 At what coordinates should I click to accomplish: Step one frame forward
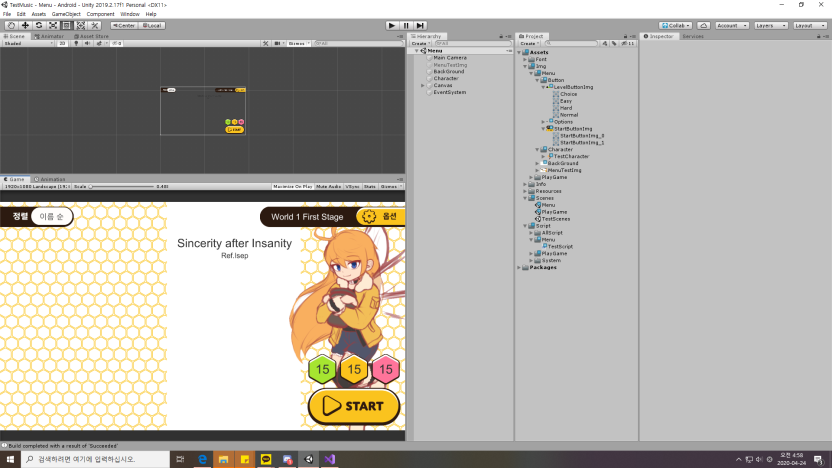[x=420, y=25]
